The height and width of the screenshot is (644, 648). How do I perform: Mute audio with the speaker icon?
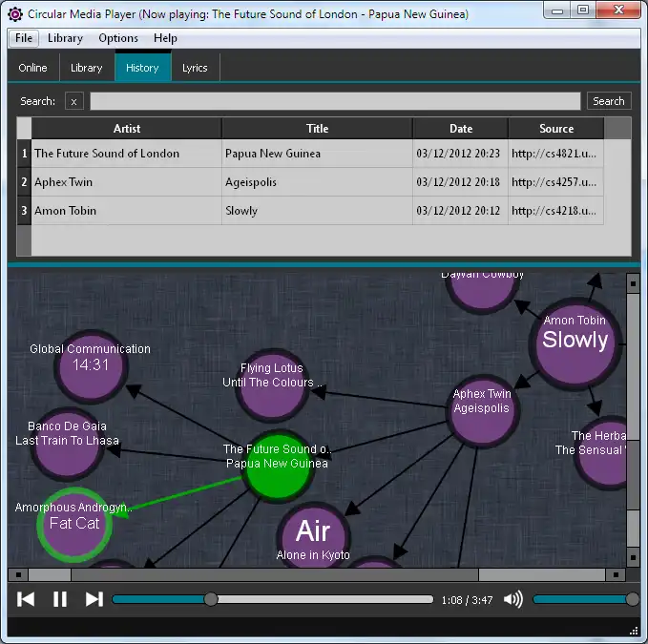(x=513, y=599)
